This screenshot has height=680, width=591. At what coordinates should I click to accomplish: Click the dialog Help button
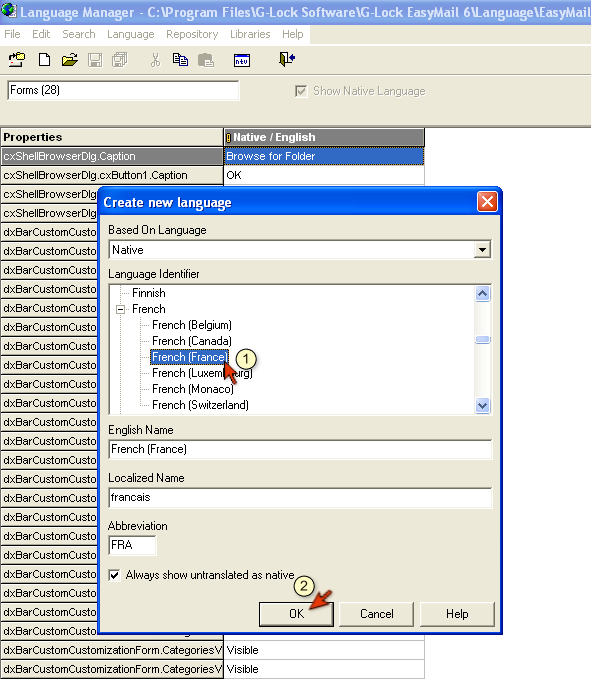coord(457,614)
